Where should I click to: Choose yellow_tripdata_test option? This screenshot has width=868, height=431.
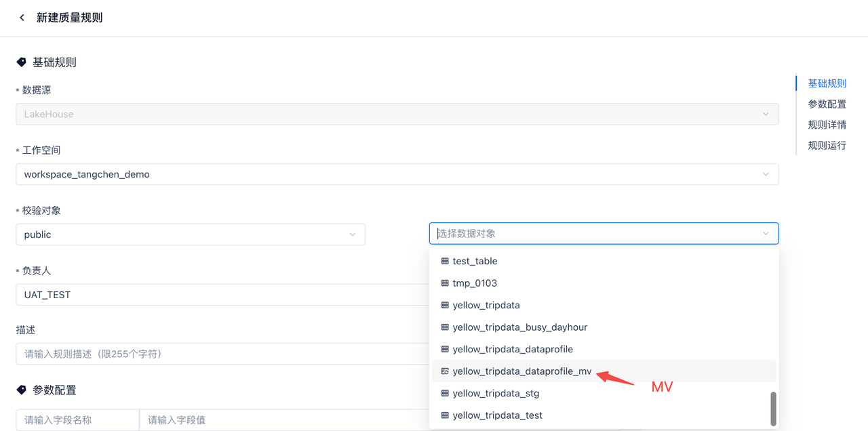[497, 415]
